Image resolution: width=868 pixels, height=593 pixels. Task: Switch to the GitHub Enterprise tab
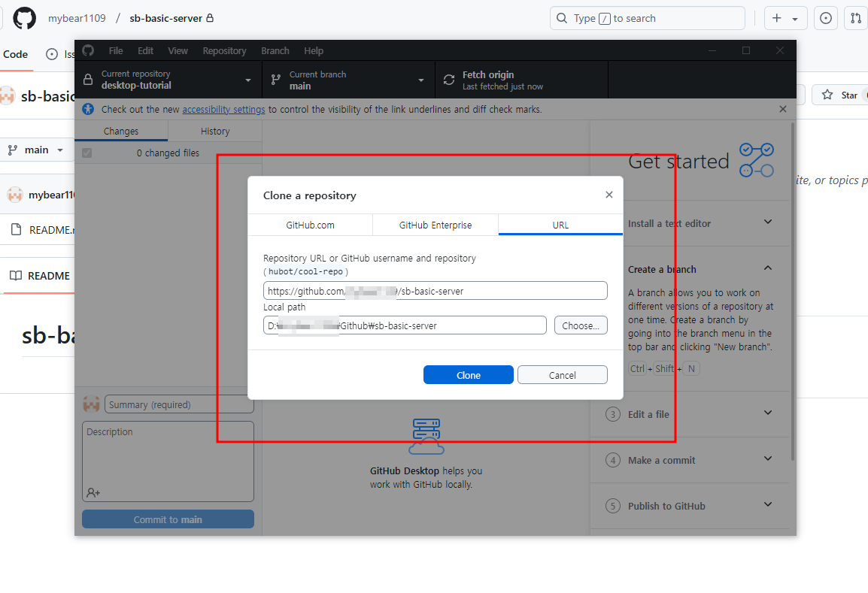435,225
